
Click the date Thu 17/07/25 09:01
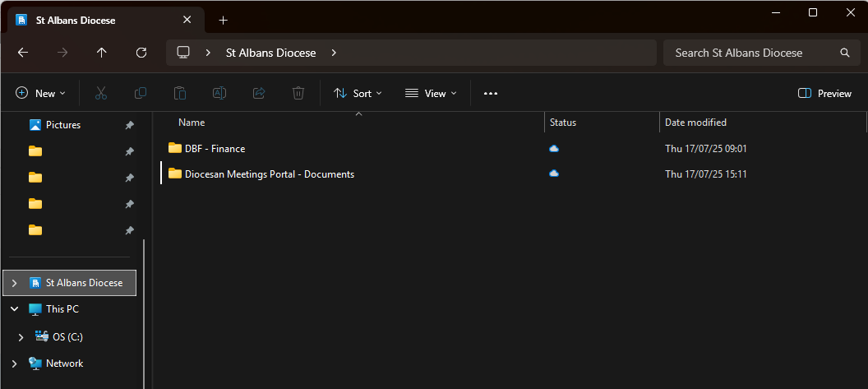click(x=706, y=149)
